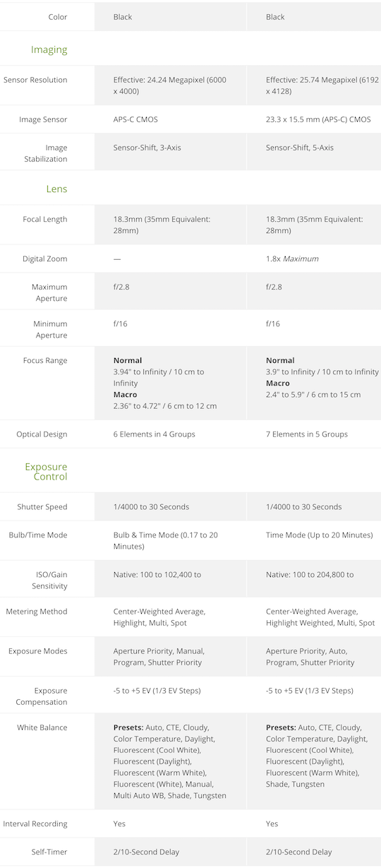Screen dimensions: 381x868
Task: Click the Interval Recording row label
Action: (x=35, y=824)
